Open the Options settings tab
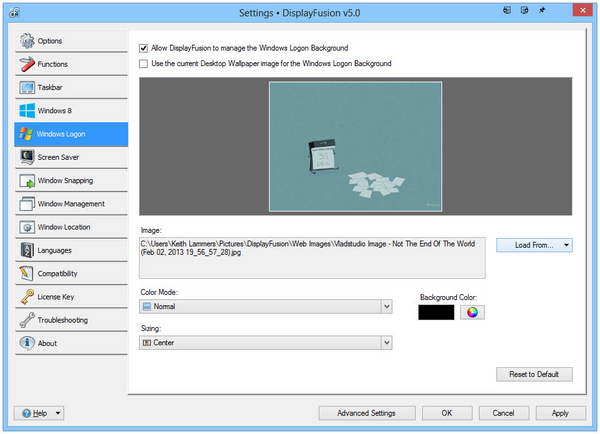 point(71,41)
